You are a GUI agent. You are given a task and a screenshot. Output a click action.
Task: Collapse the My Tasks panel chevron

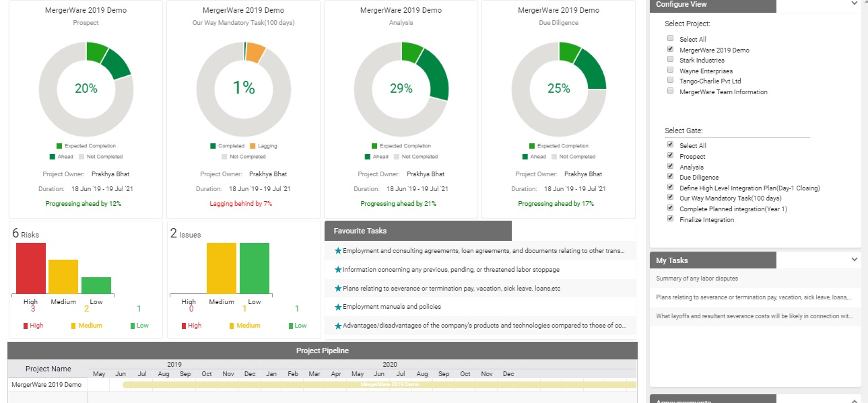855,259
